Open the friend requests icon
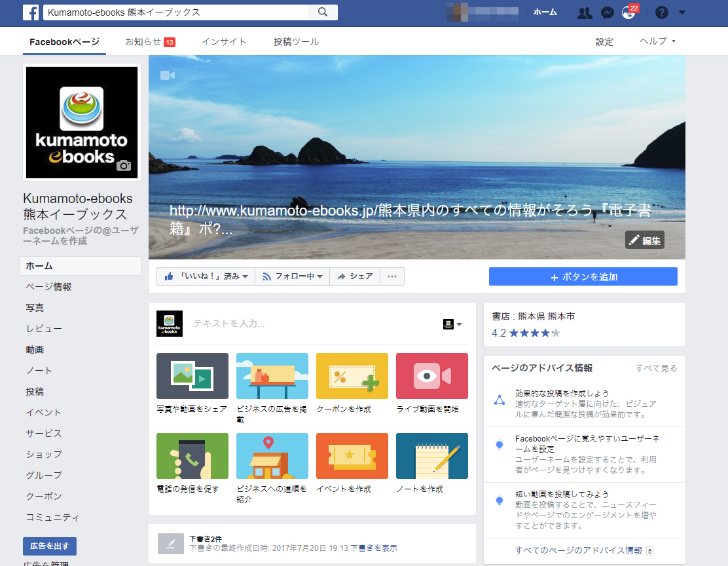728x566 pixels. [584, 13]
